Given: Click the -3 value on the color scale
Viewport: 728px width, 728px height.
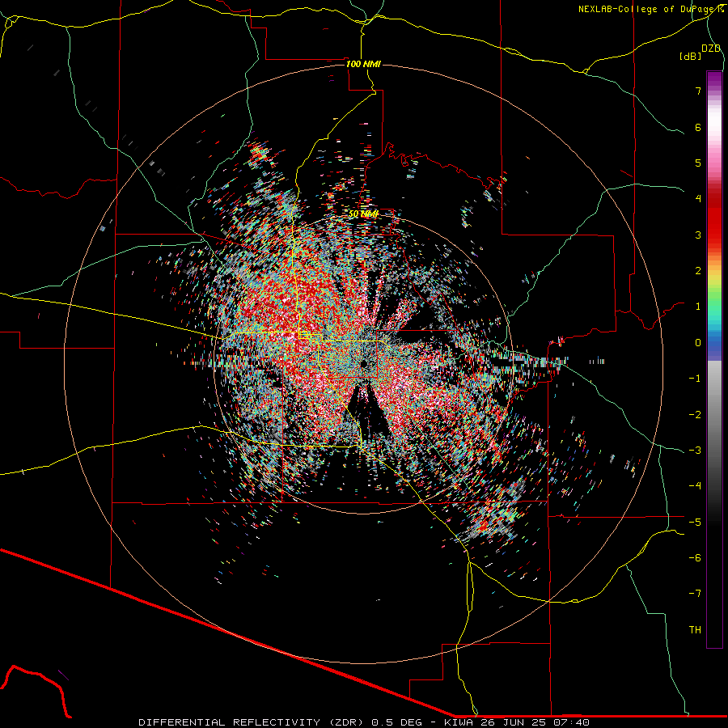Looking at the screenshot, I should pyautogui.click(x=695, y=451).
